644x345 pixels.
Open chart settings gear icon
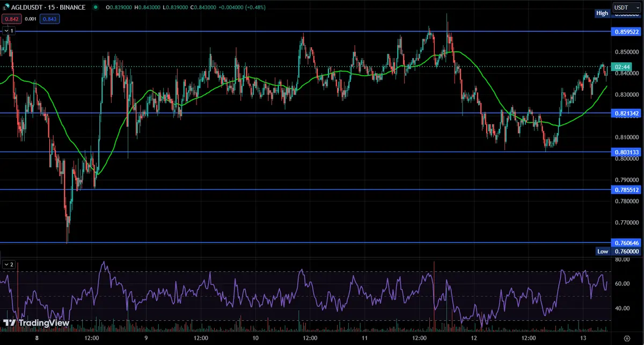(x=627, y=338)
